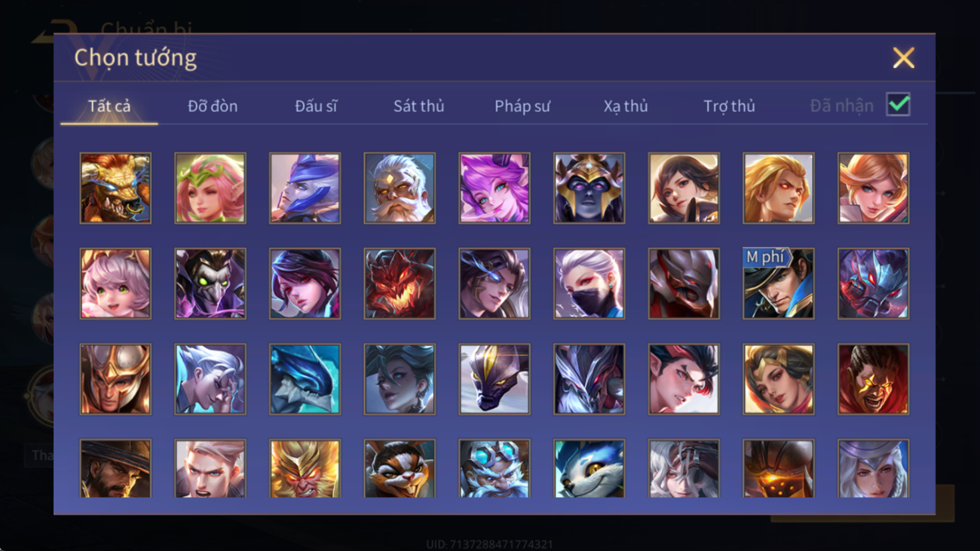Choose the cowboy hat bearded gunslinger hero
Viewport: 980px width, 551px height.
point(115,468)
